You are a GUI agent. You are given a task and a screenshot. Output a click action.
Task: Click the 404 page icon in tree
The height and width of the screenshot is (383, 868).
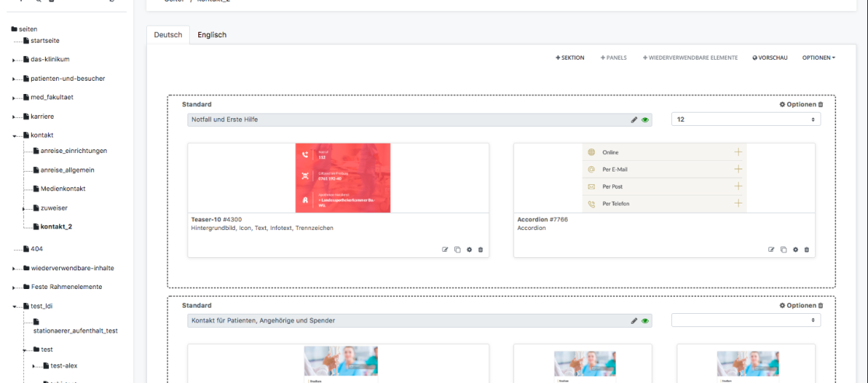[26, 249]
